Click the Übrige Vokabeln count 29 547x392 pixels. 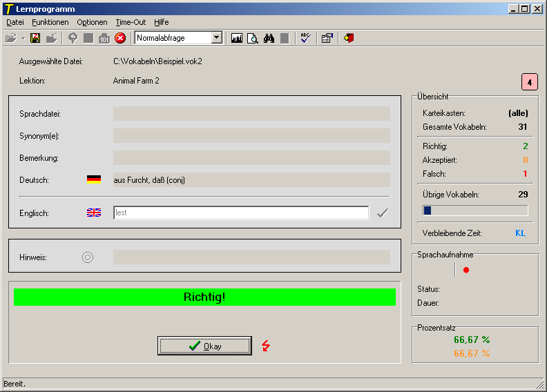[523, 195]
